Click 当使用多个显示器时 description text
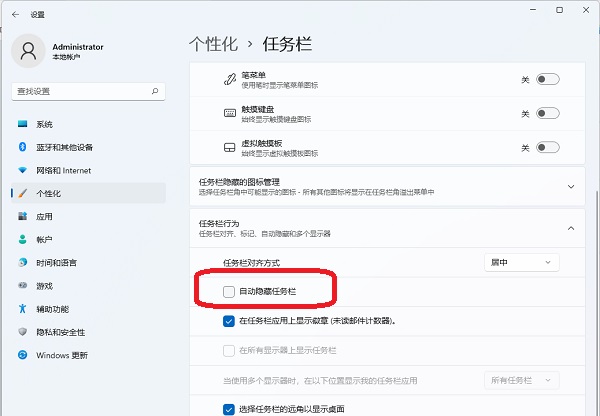600x416 pixels. 320,381
